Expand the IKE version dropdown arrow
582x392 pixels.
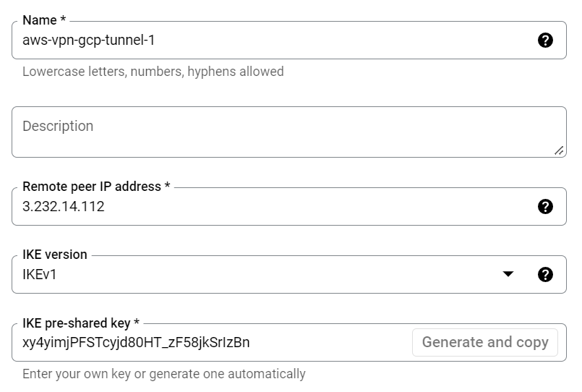tap(508, 274)
